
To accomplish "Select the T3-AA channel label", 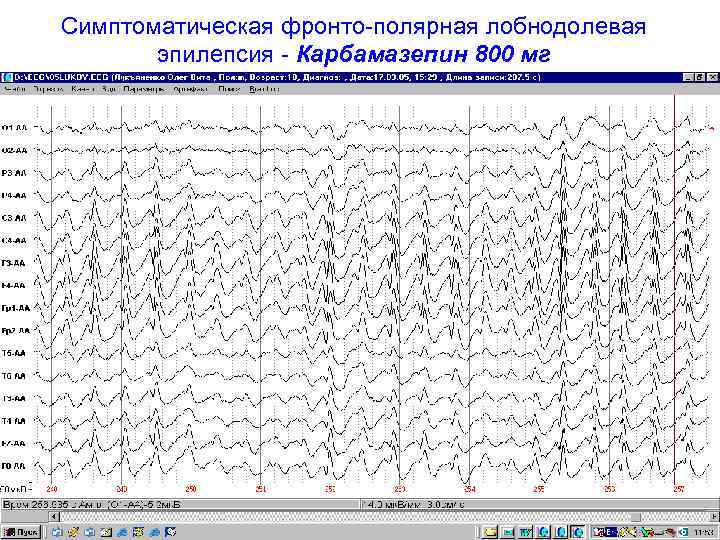I will (x=15, y=398).
